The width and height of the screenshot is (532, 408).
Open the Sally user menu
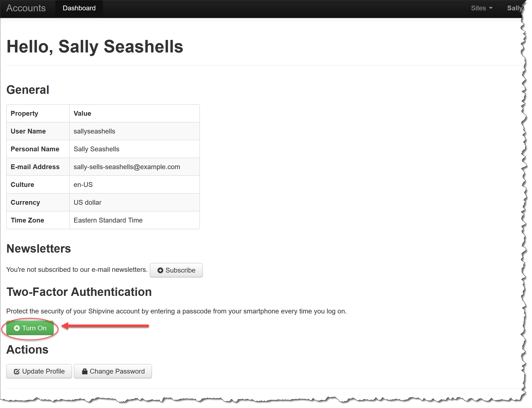click(x=514, y=8)
